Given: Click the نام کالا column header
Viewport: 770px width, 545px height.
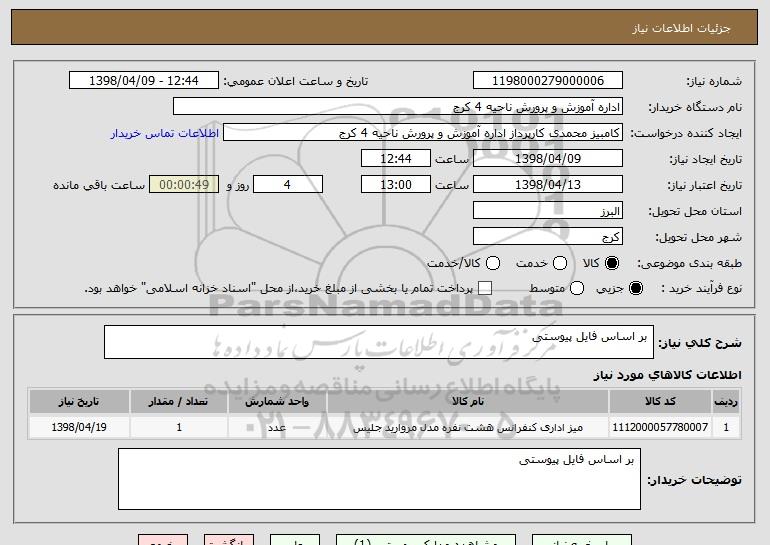Looking at the screenshot, I should [468, 402].
